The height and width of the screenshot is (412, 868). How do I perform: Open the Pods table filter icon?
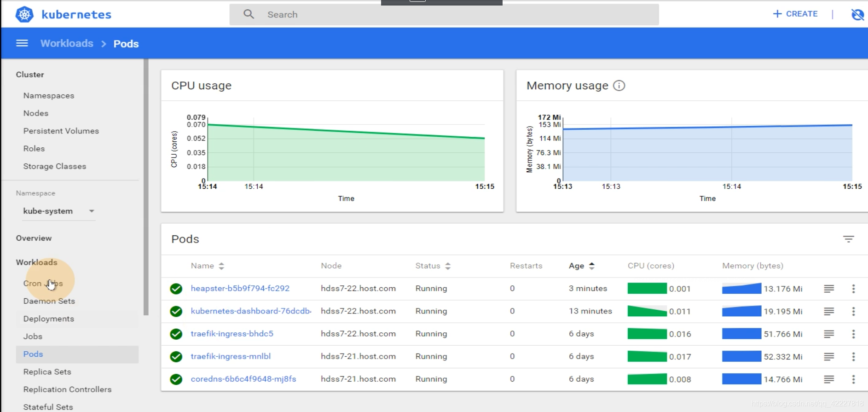click(848, 239)
